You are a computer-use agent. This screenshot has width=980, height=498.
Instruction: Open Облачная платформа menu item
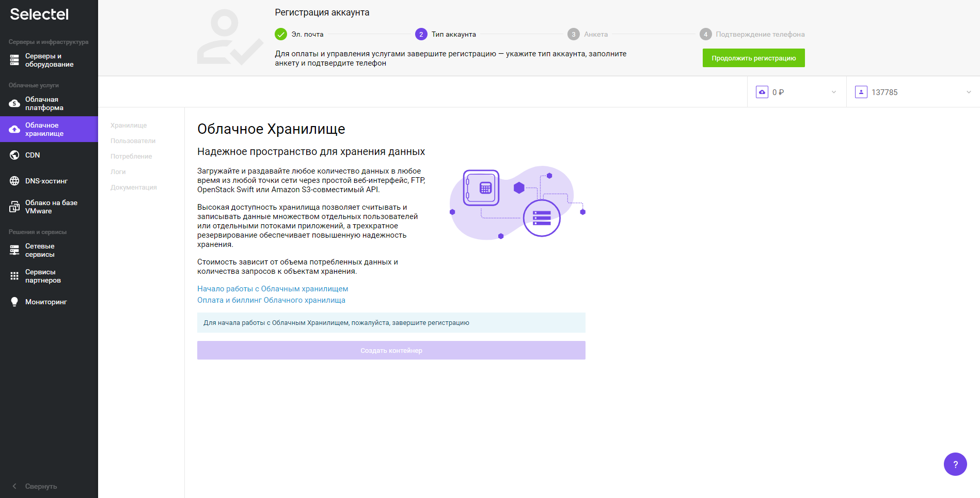(49, 103)
